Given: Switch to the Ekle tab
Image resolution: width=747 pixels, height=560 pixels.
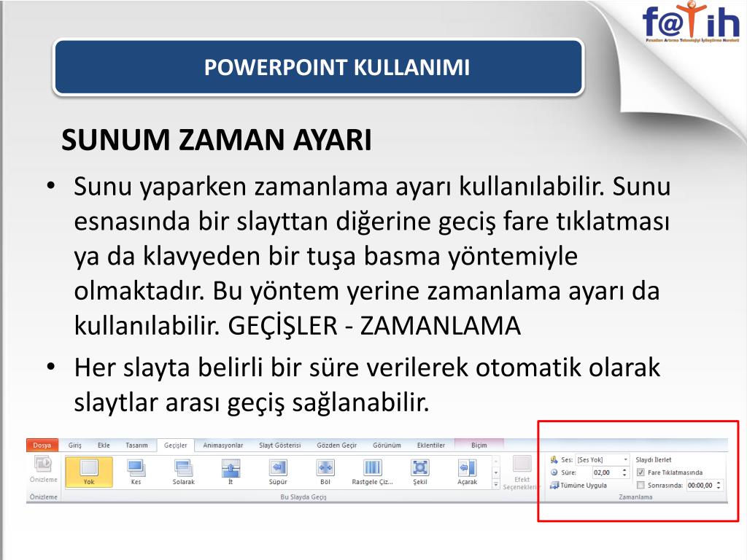Looking at the screenshot, I should [x=104, y=446].
